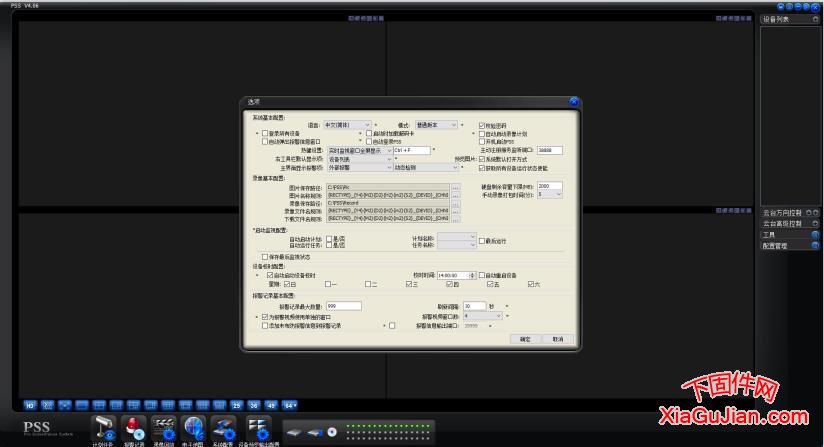This screenshot has width=824, height=447.
Task: Open alarm record siren icon
Action: (133, 429)
